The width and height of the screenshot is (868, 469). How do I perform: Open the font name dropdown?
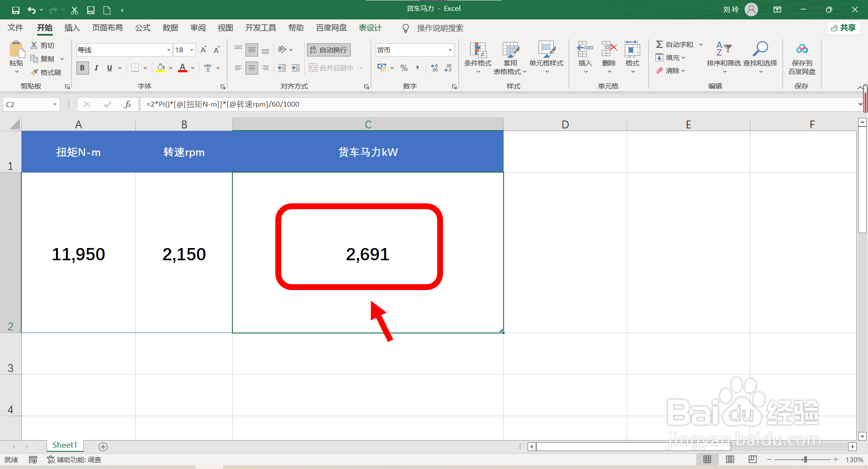pos(168,50)
